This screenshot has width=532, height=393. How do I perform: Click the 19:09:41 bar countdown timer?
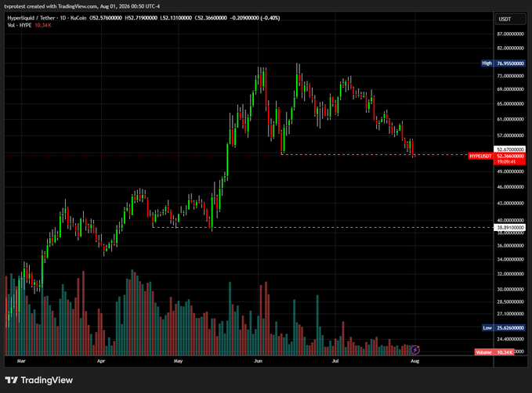pos(506,162)
